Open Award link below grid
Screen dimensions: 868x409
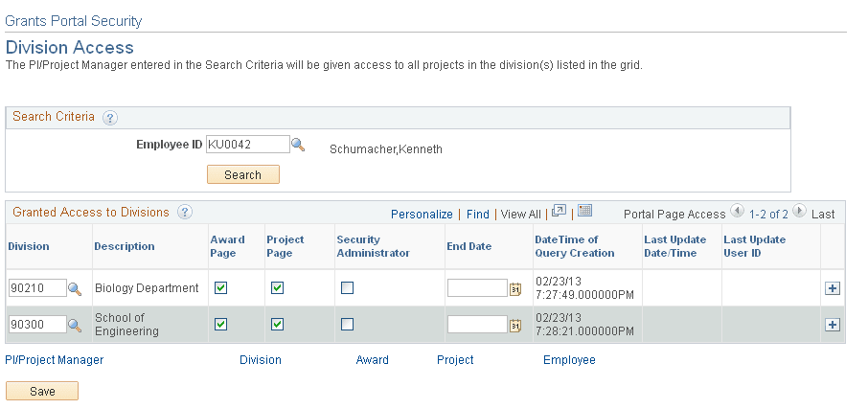[x=372, y=360]
